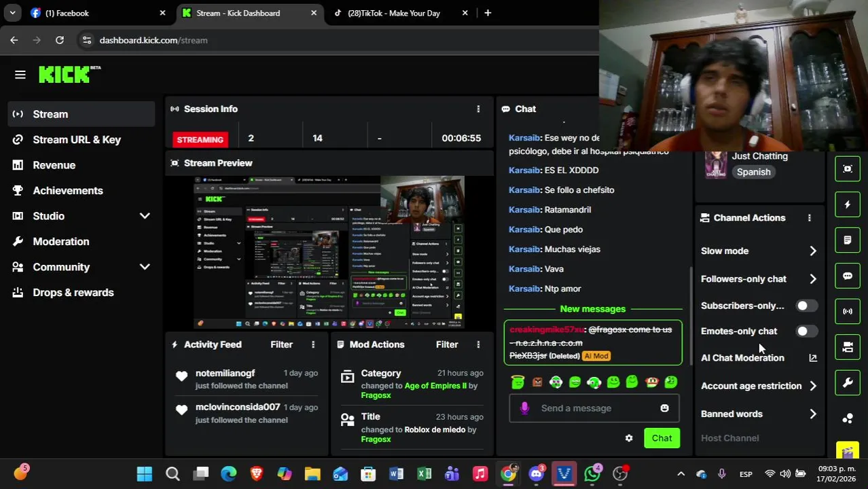Open Session Info three-dot options menu

(478, 109)
